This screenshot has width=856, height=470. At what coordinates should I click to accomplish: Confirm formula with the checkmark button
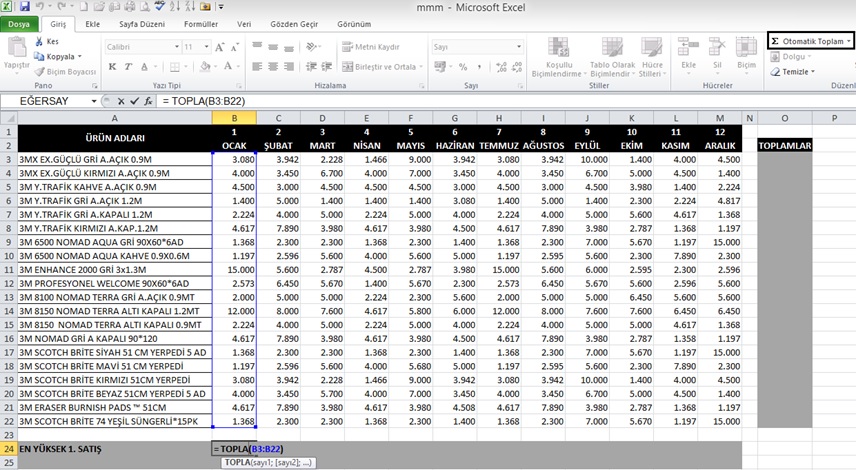point(134,101)
